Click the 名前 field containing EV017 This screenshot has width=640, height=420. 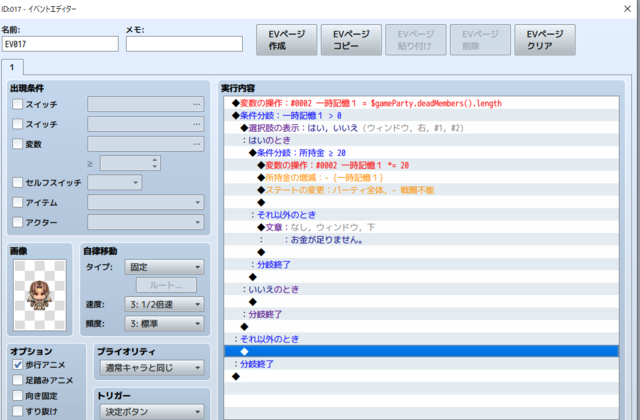[60, 44]
